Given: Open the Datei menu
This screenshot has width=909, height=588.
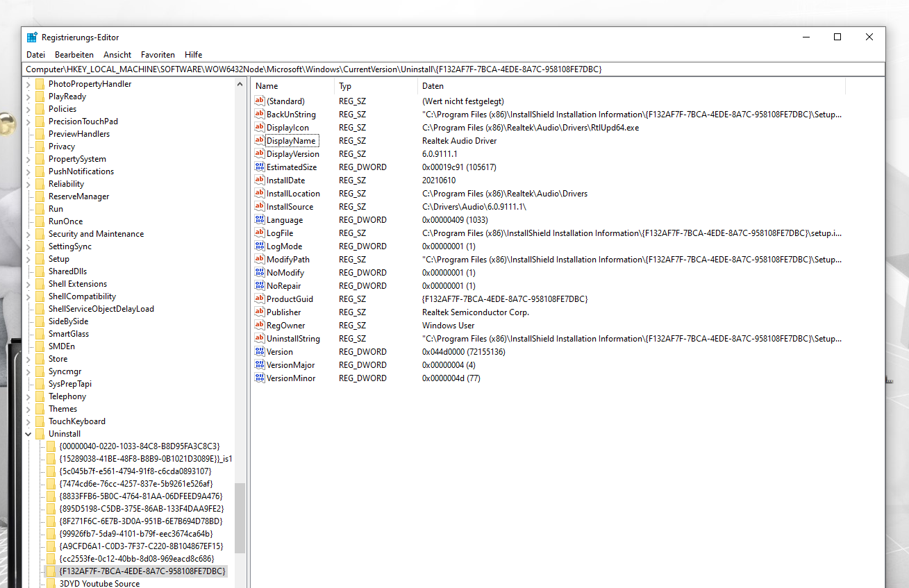Looking at the screenshot, I should click(35, 54).
